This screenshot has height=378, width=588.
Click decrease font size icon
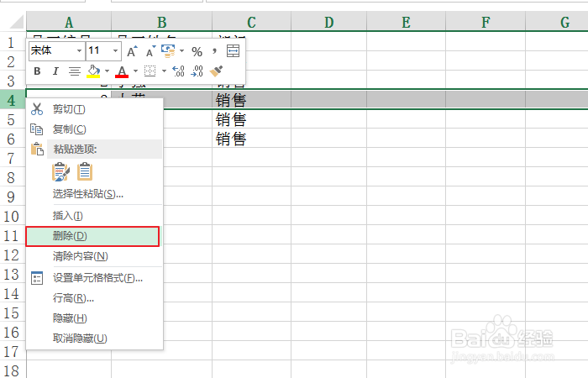[150, 51]
